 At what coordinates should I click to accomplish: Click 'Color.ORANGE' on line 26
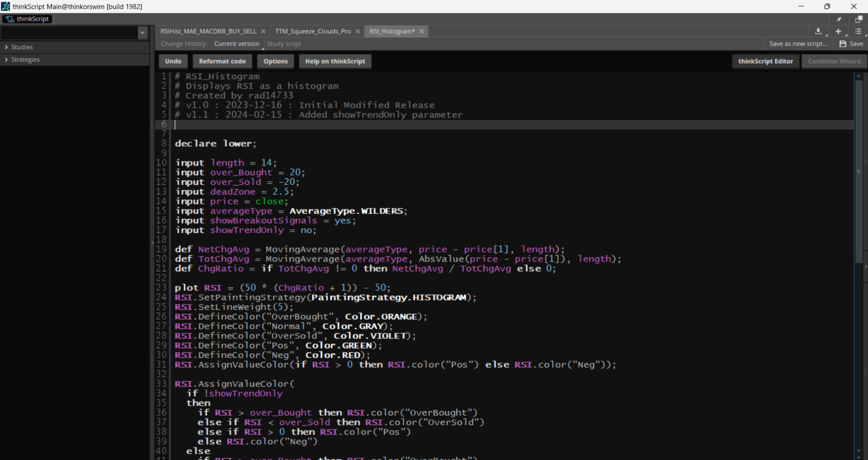tap(381, 316)
